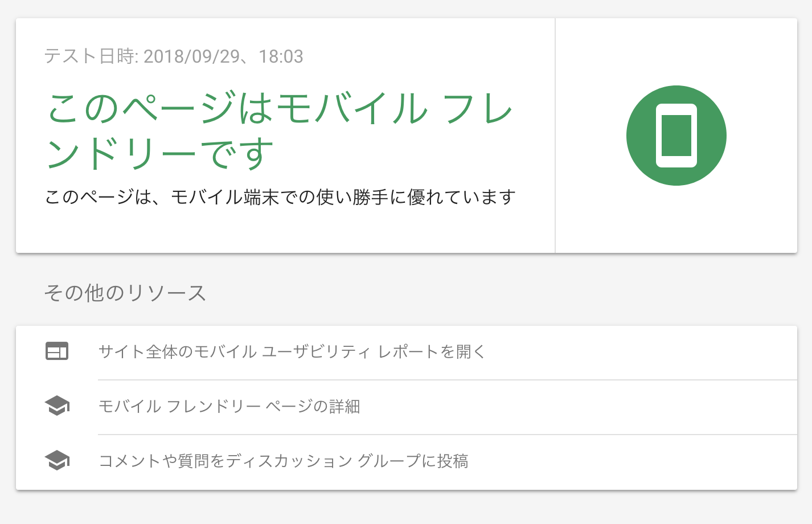Open モバイル フレンドリー ページの詳細 link
812x524 pixels.
coord(229,406)
